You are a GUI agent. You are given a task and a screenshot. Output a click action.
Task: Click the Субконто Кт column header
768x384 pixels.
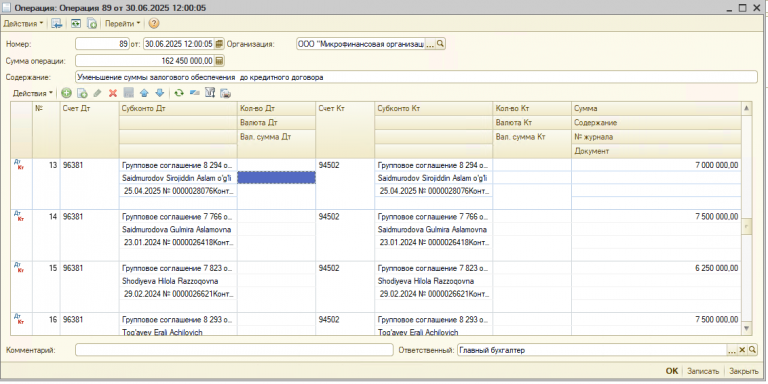pyautogui.click(x=433, y=109)
